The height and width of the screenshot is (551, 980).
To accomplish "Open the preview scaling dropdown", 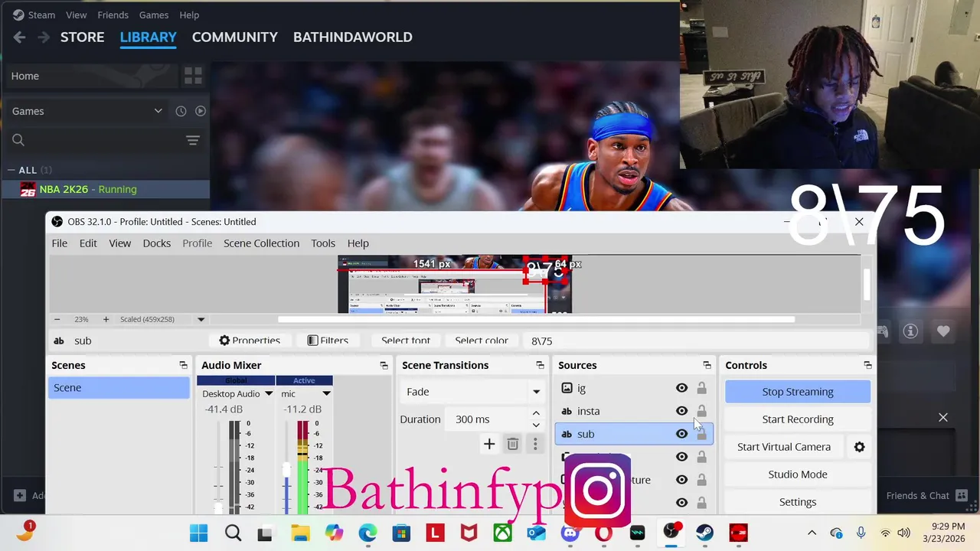I will click(201, 319).
